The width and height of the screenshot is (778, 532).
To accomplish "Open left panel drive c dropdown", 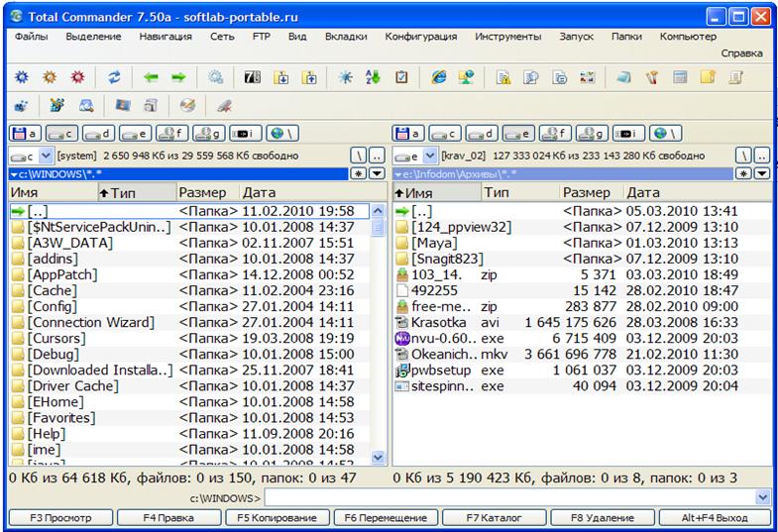I will pyautogui.click(x=46, y=156).
